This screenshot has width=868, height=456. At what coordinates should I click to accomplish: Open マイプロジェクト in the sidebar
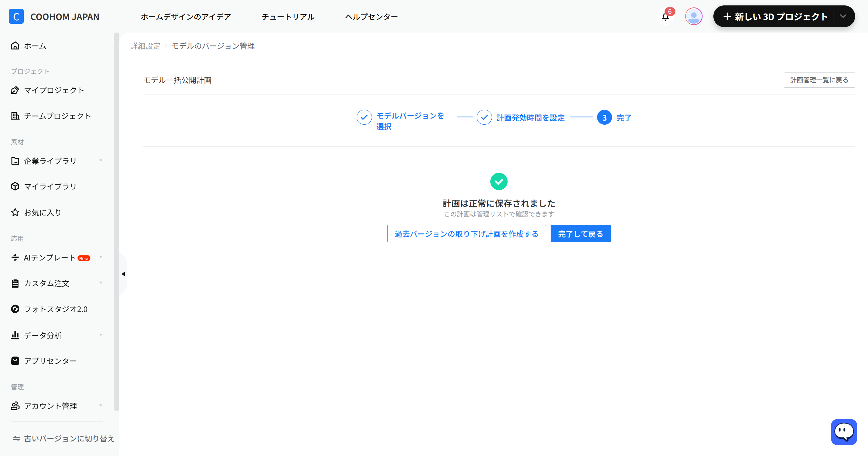(54, 90)
